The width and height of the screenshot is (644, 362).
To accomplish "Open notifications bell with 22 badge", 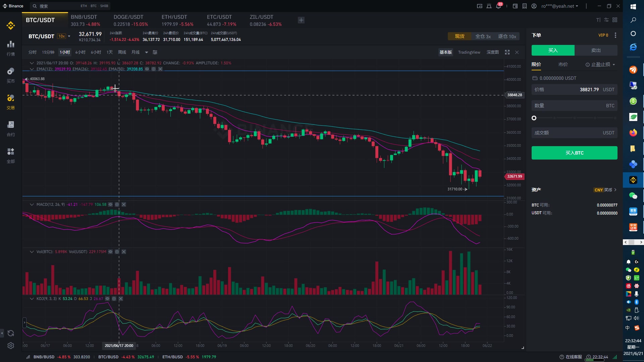I will pos(499,6).
